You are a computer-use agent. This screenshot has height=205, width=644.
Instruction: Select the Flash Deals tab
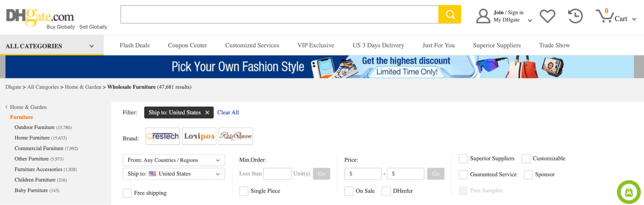click(134, 45)
